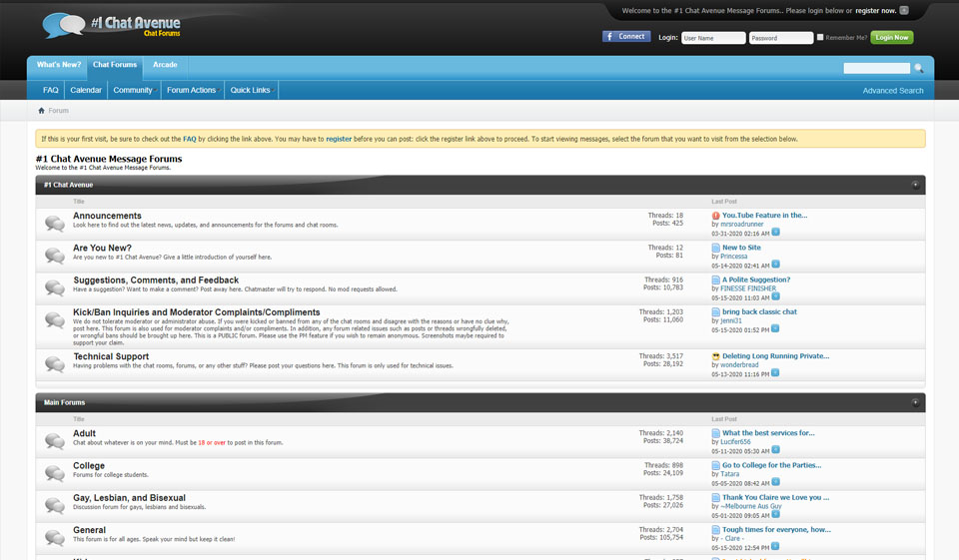Click the Announcements forum speech bubble icon
959x560 pixels.
click(x=55, y=225)
